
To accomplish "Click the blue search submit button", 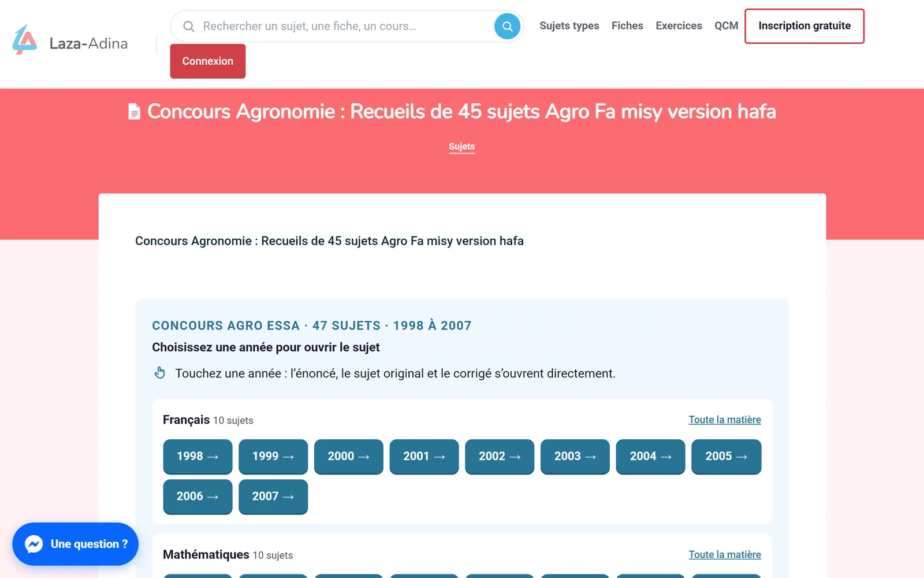I will [x=508, y=26].
